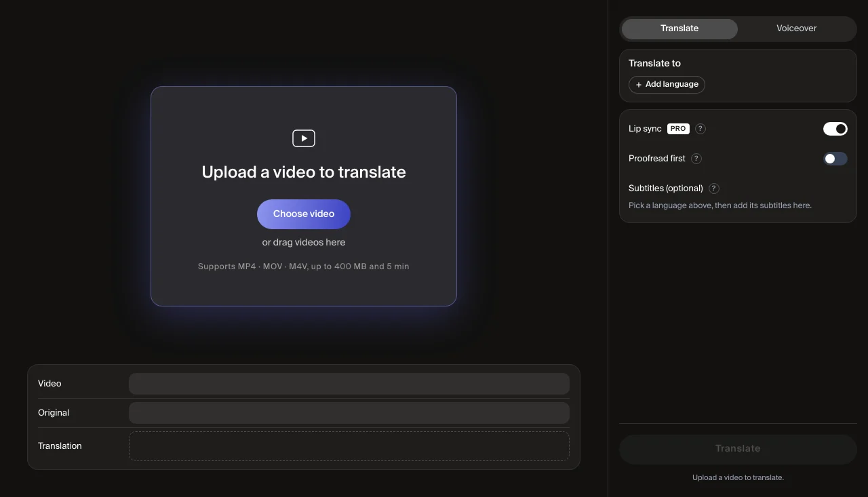
Task: Click the Original timeline track
Action: tap(349, 413)
